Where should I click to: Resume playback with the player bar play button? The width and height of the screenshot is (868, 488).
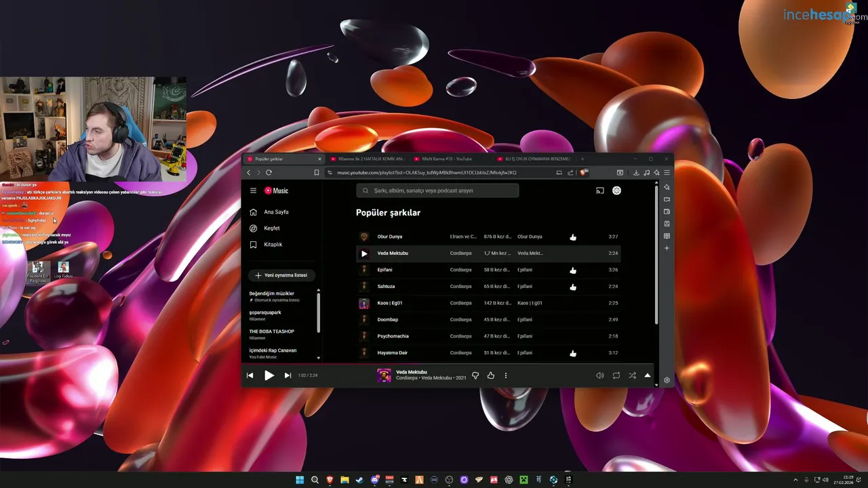(x=269, y=375)
